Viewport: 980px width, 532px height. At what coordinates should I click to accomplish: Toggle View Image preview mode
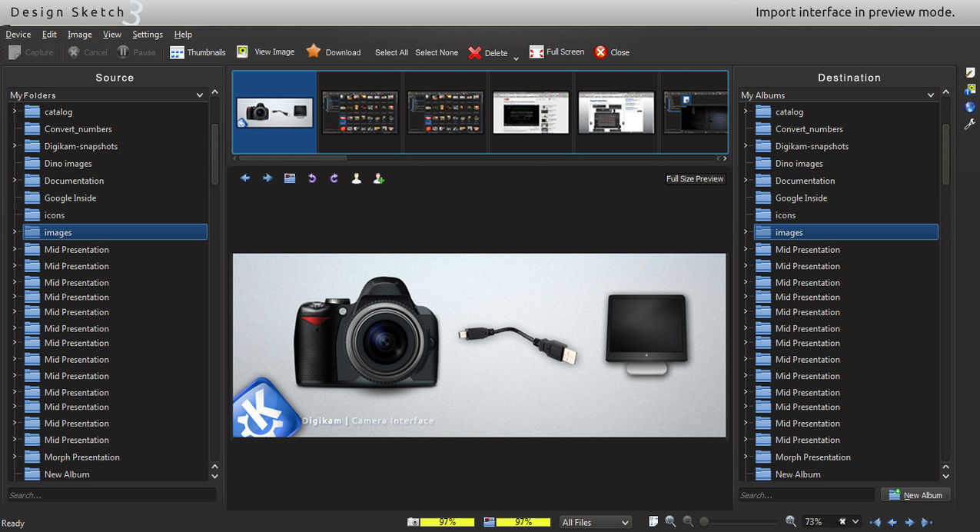(265, 52)
